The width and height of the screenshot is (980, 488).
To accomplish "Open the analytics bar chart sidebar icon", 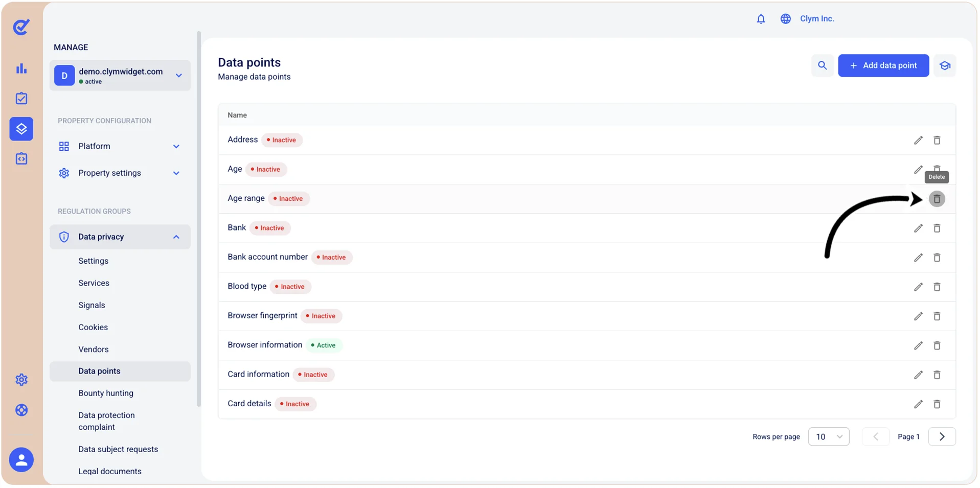I will point(21,68).
